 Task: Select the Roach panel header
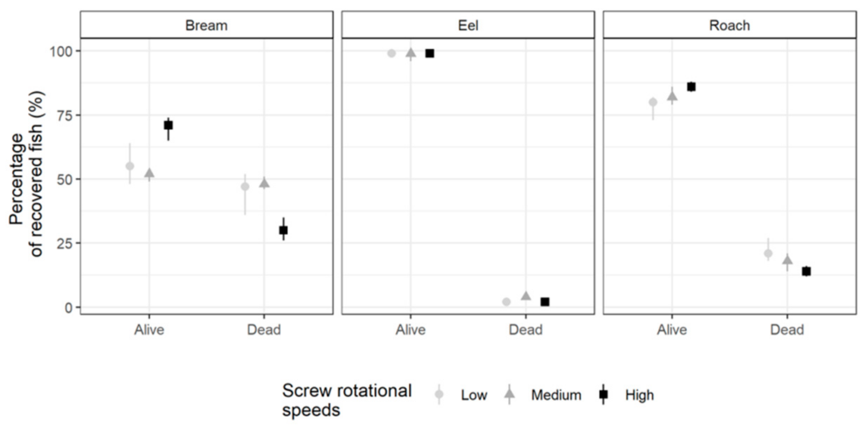pyautogui.click(x=730, y=25)
